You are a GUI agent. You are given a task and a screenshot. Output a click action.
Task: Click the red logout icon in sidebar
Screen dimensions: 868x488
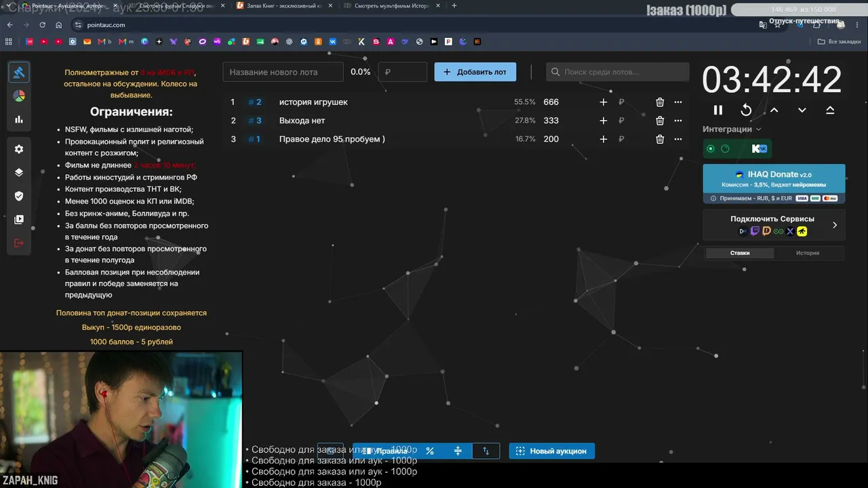(x=19, y=243)
